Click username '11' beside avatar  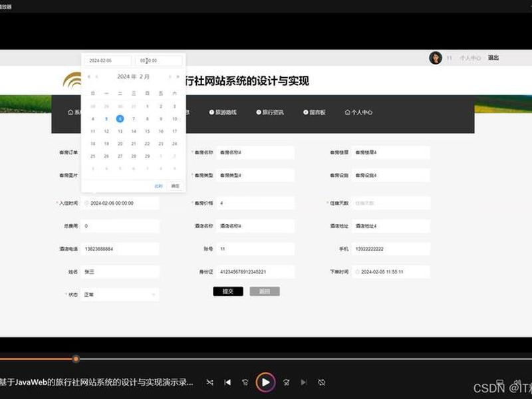pos(450,59)
